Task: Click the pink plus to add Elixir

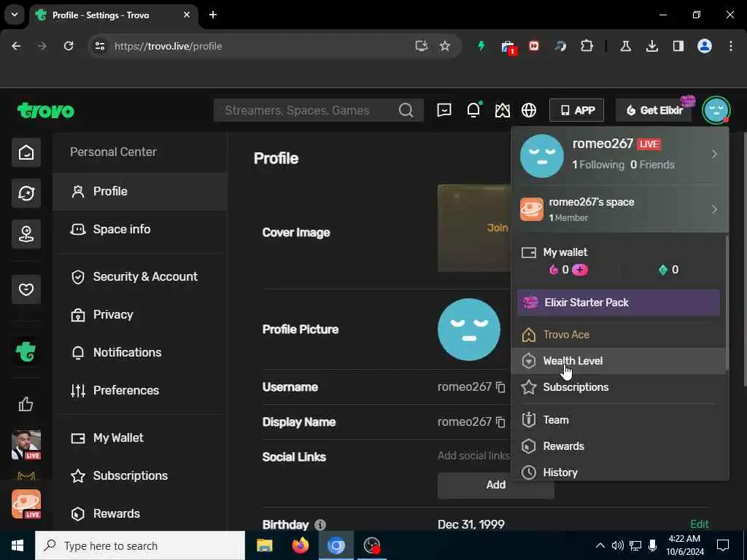Action: [x=580, y=270]
